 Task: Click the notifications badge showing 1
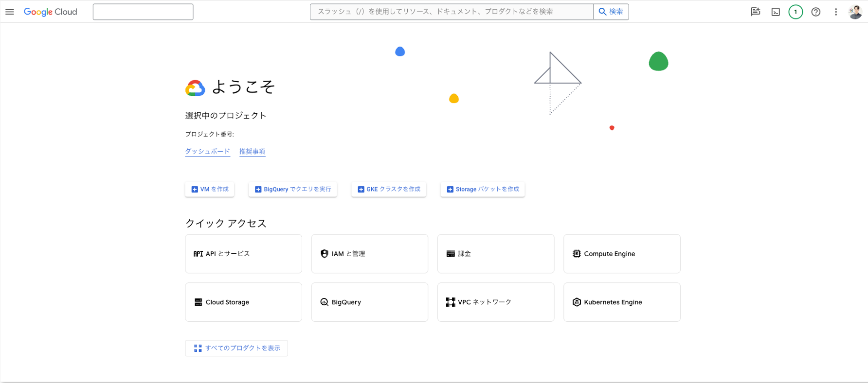[x=796, y=12]
